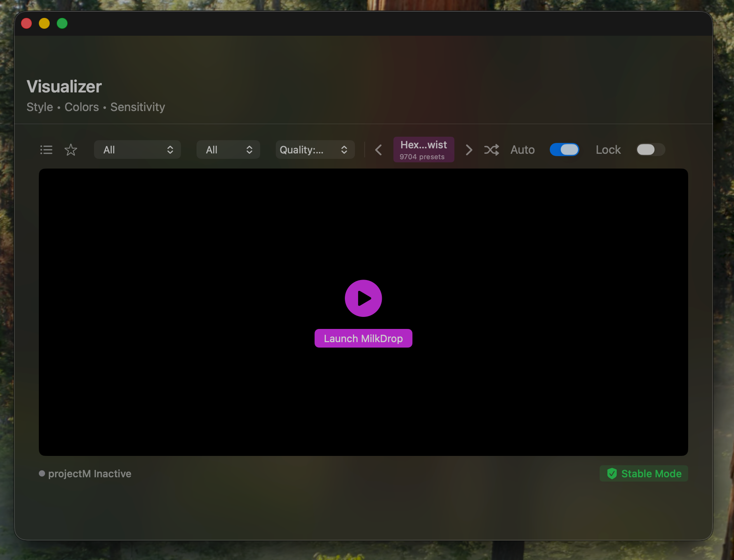Screen dimensions: 734x560
Task: Minimize window with yellow button
Action: click(44, 23)
